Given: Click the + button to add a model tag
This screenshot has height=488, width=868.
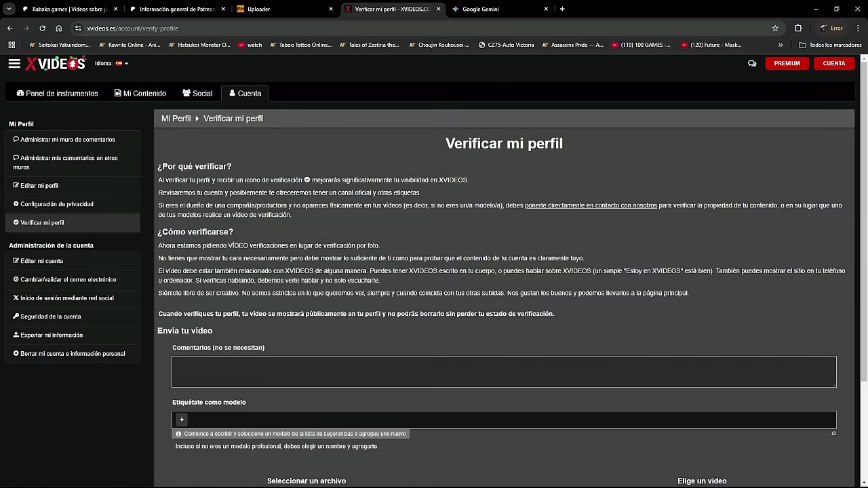Looking at the screenshot, I should [x=181, y=420].
